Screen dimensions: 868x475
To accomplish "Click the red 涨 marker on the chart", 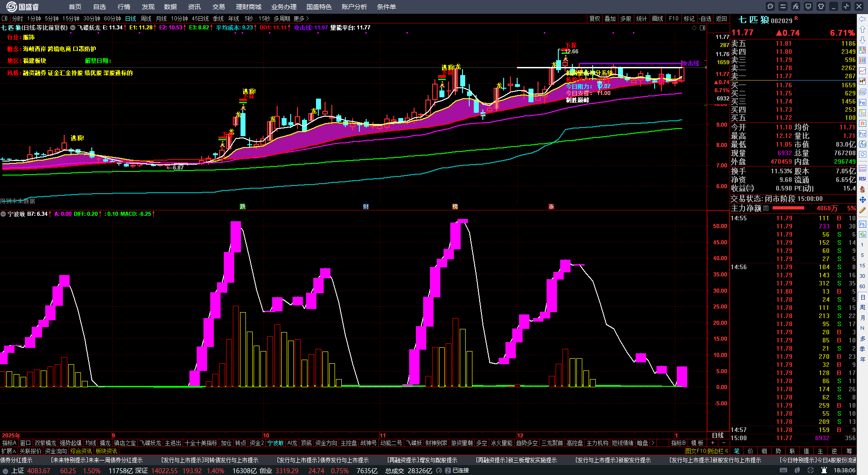I will click(551, 206).
